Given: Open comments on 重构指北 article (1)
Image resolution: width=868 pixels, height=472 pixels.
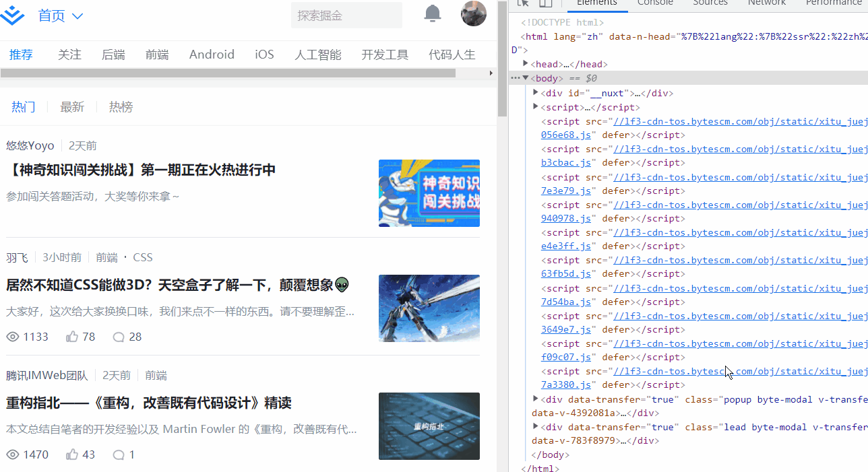Looking at the screenshot, I should 123,454.
